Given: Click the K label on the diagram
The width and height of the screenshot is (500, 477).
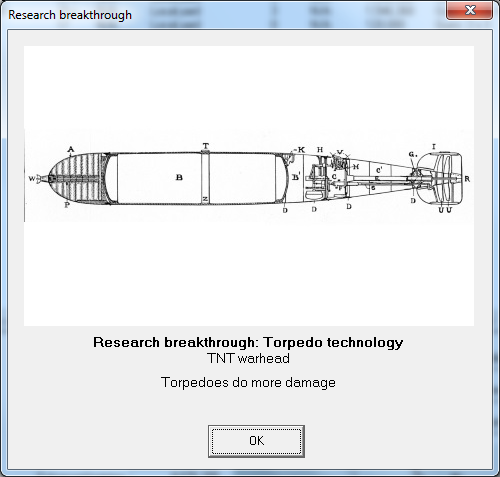Looking at the screenshot, I should pos(301,150).
